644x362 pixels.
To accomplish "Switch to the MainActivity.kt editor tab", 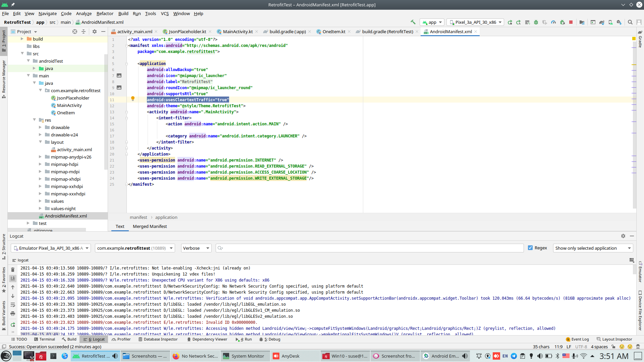I will tap(237, 32).
